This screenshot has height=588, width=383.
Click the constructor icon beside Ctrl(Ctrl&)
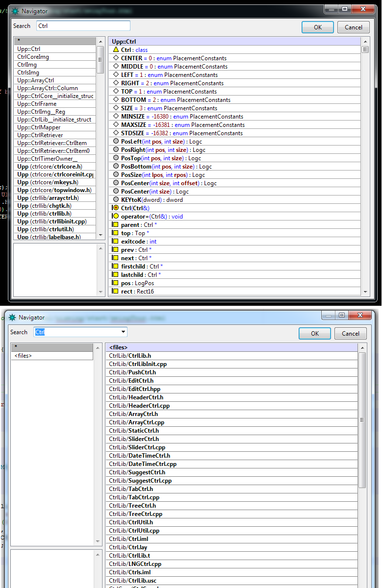point(116,208)
